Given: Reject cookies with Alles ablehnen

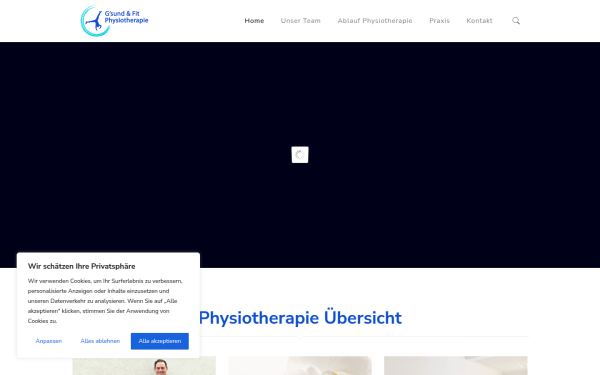Looking at the screenshot, I should 100,341.
